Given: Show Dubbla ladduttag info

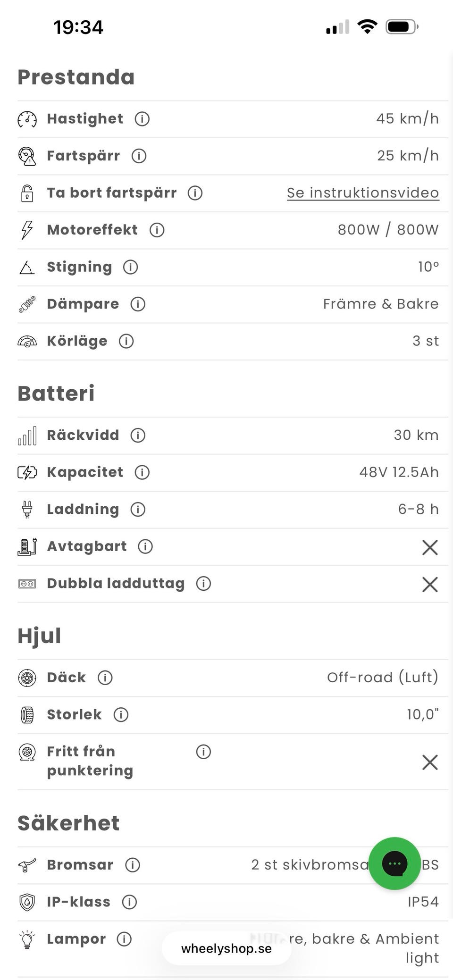Looking at the screenshot, I should point(203,584).
